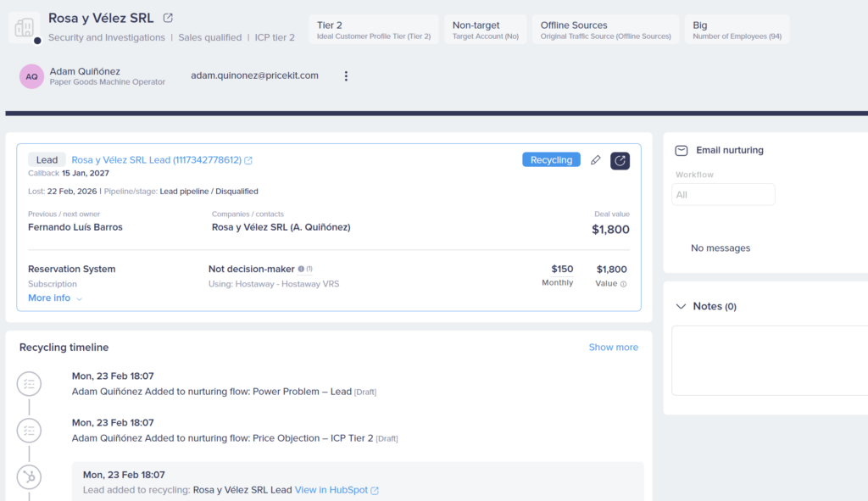Open the three-dot menu beside Adam's email
Viewport: 868px width, 501px height.
tap(346, 76)
